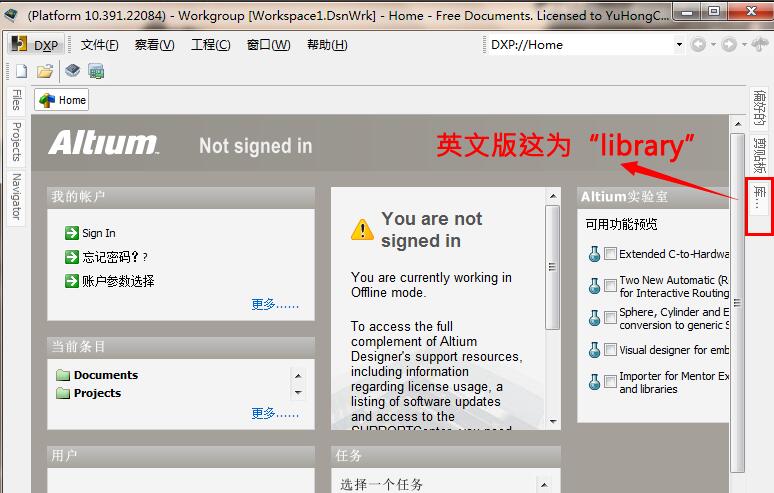Viewport: 774px width, 493px height.
Task: Click the green arrow beside Sign In
Action: [72, 232]
